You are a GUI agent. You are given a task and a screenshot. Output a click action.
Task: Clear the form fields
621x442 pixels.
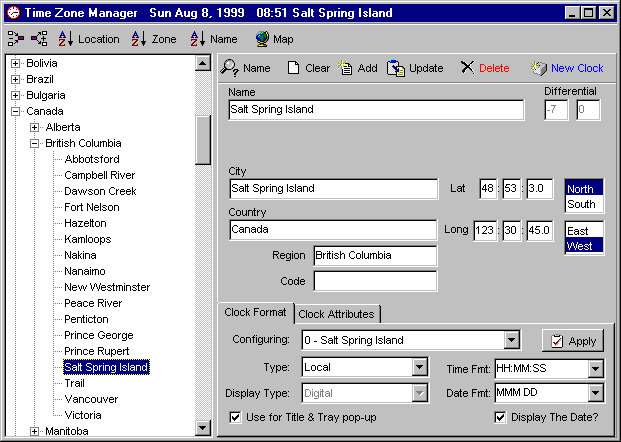(x=308, y=68)
